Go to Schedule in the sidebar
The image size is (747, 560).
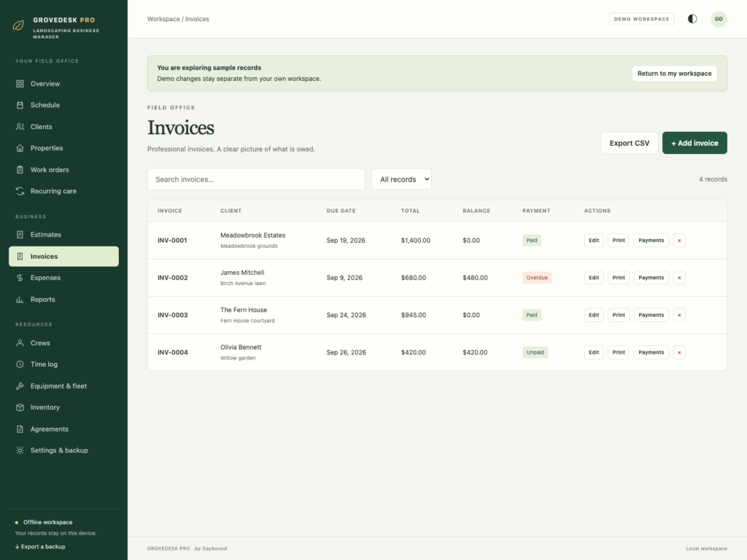tap(64, 105)
